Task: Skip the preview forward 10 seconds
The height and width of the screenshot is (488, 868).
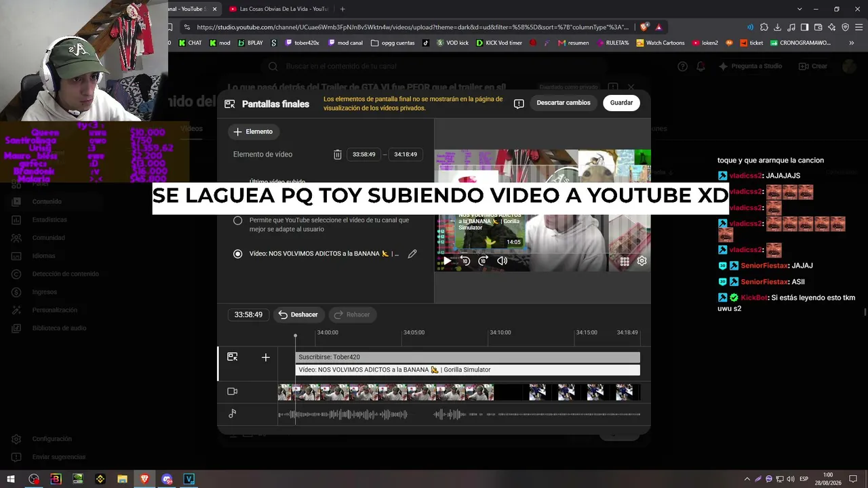Action: [484, 261]
